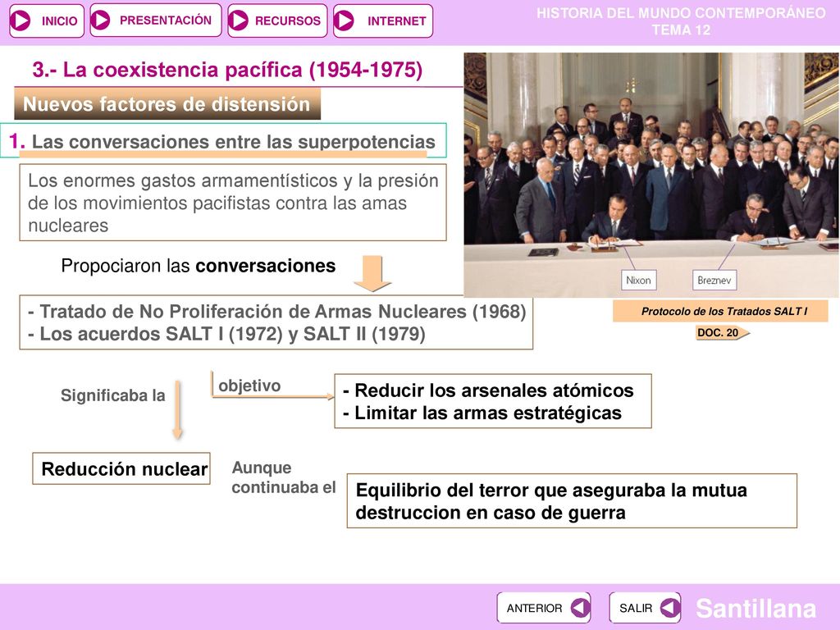Click the Breznev name label on photo
The width and height of the screenshot is (840, 630).
pos(714,281)
